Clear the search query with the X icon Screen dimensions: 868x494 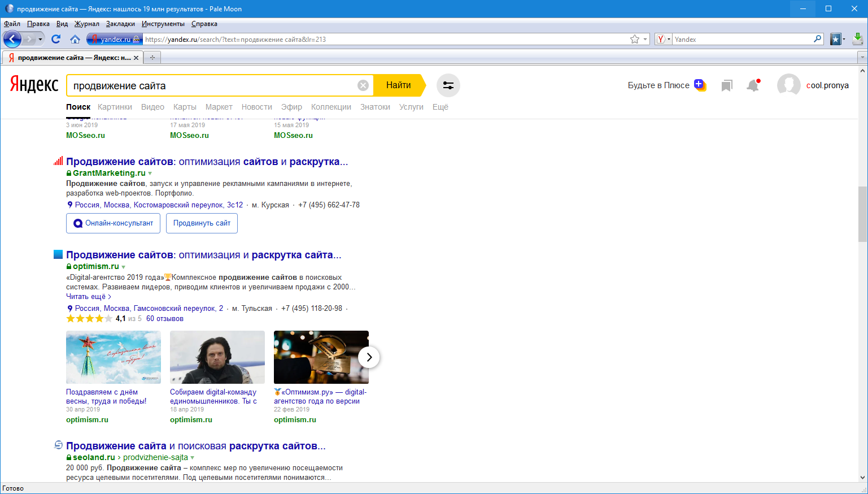pos(363,85)
